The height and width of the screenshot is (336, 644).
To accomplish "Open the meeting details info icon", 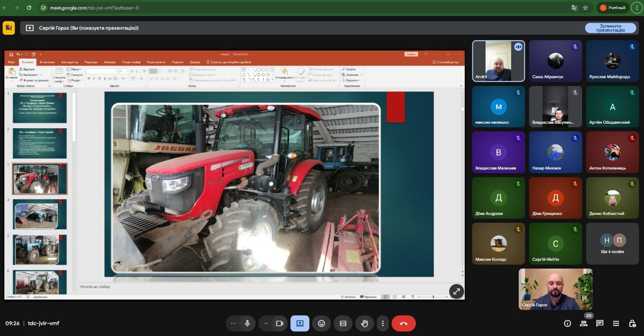I will point(568,323).
